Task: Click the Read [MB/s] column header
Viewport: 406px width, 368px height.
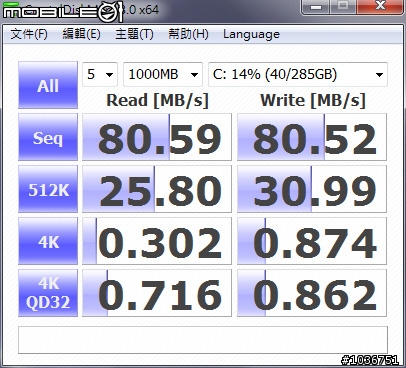Action: click(157, 100)
